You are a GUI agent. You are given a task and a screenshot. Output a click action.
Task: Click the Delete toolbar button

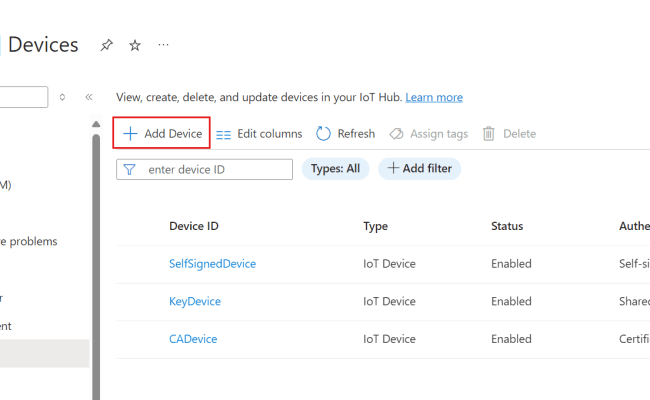[x=509, y=134]
